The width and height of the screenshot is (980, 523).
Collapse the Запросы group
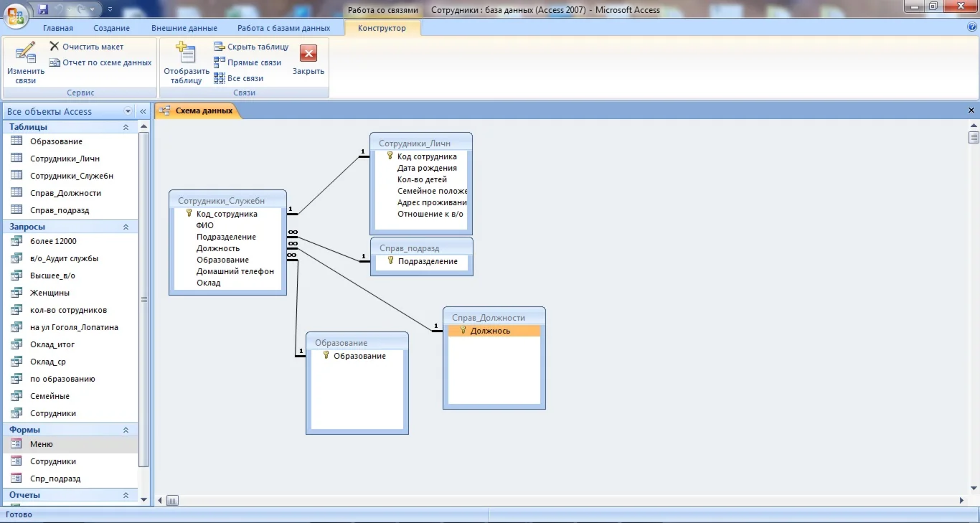click(x=126, y=227)
